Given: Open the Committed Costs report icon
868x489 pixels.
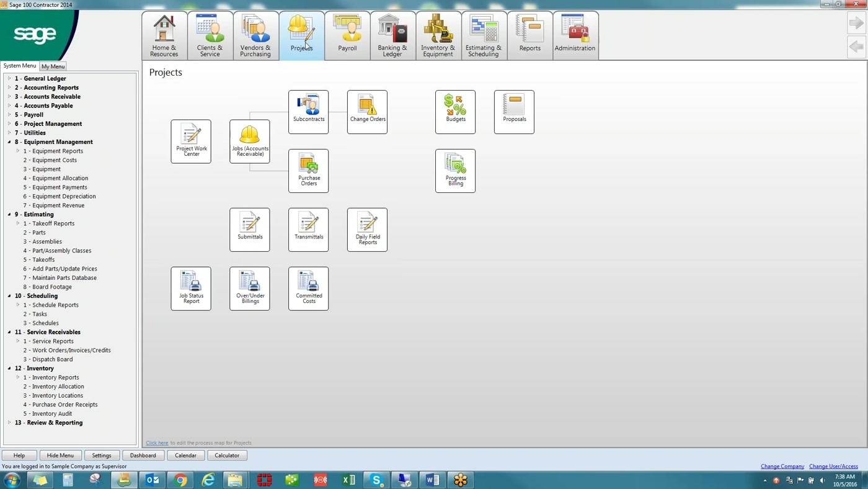Looking at the screenshot, I should (309, 289).
